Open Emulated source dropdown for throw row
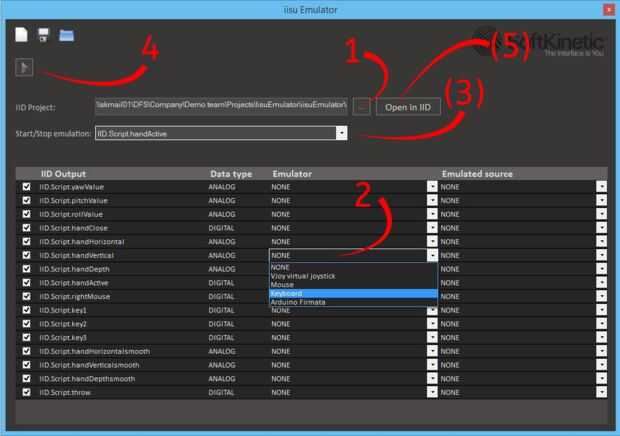This screenshot has height=436, width=620. [x=601, y=392]
